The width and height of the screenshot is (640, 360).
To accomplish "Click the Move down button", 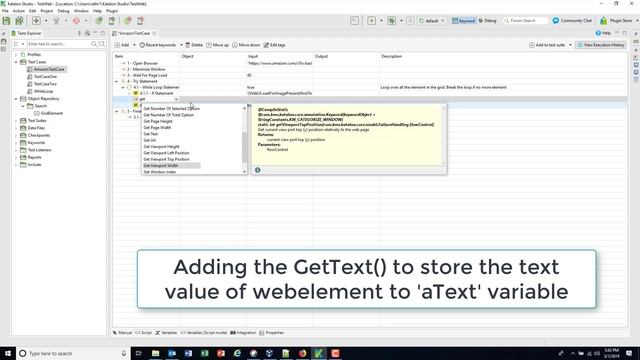I will click(246, 45).
